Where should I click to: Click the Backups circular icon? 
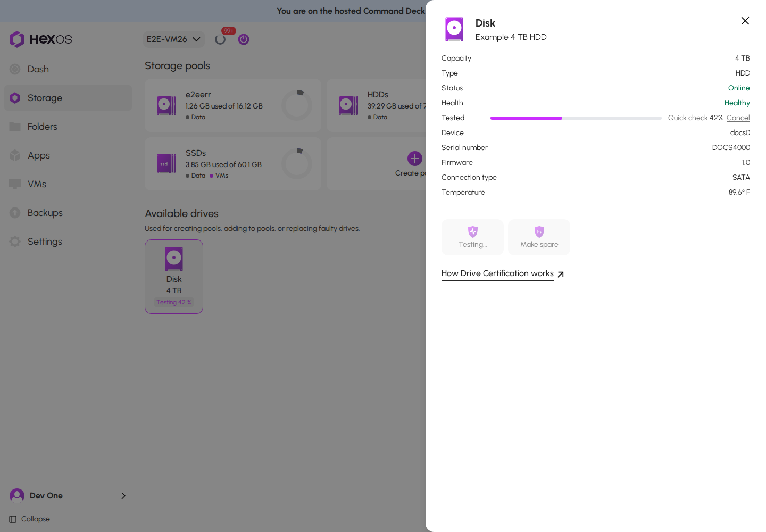[15, 213]
